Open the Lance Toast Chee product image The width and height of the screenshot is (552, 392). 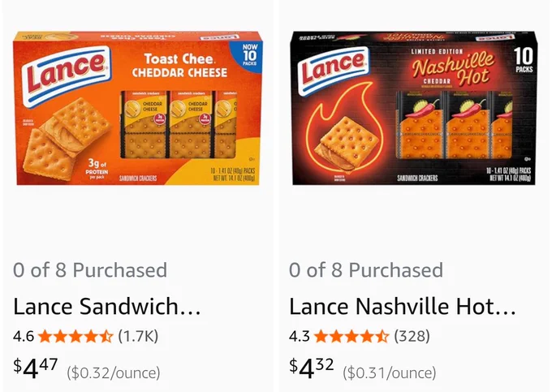point(138,108)
